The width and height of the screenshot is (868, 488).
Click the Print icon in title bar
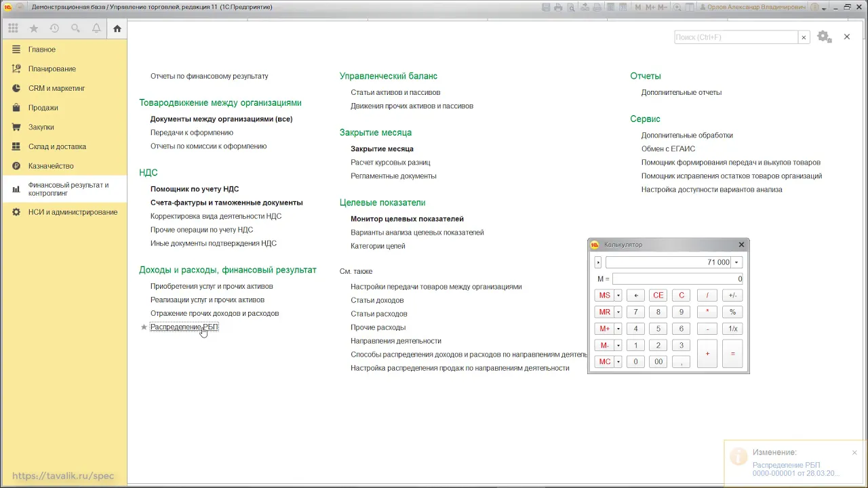pyautogui.click(x=557, y=7)
